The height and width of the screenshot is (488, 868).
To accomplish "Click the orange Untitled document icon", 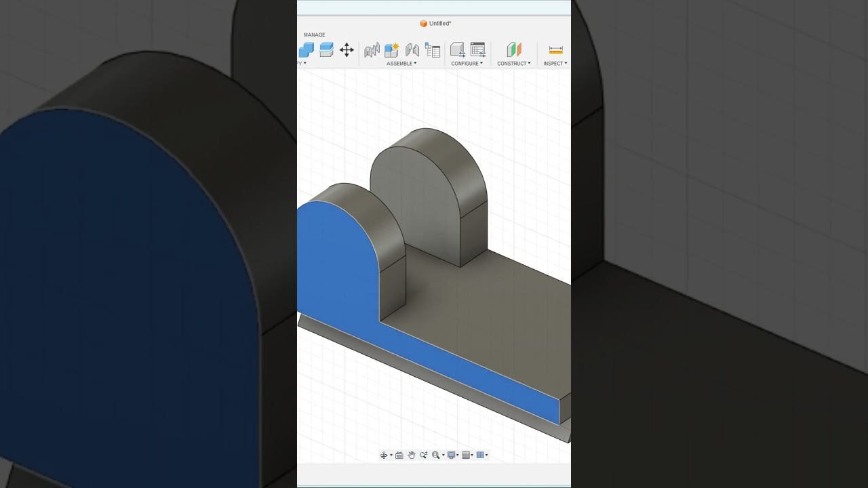I will (423, 24).
